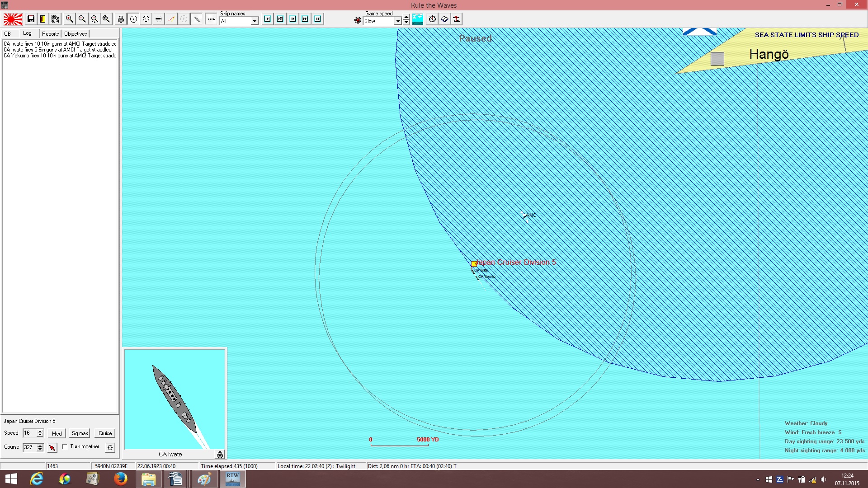Click the pause playback button

pos(318,19)
